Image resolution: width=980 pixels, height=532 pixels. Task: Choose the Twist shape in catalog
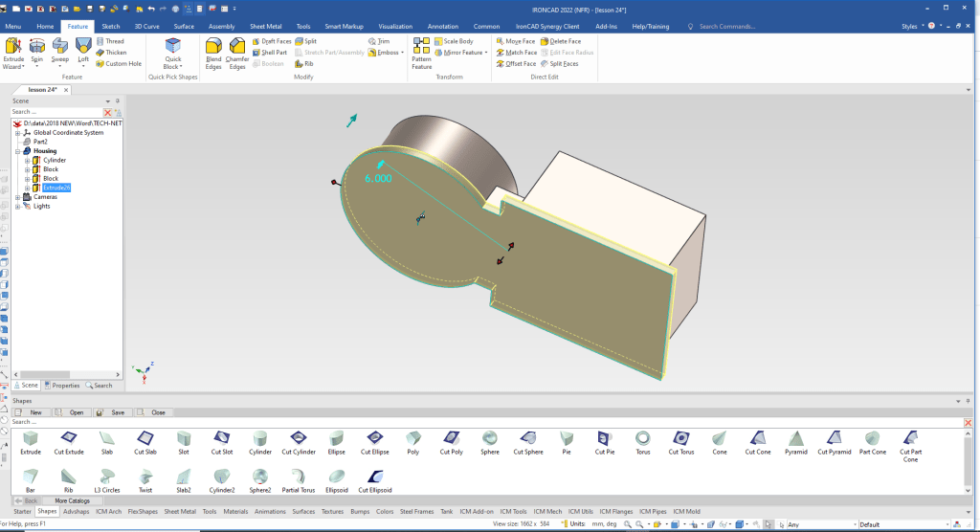click(x=145, y=478)
